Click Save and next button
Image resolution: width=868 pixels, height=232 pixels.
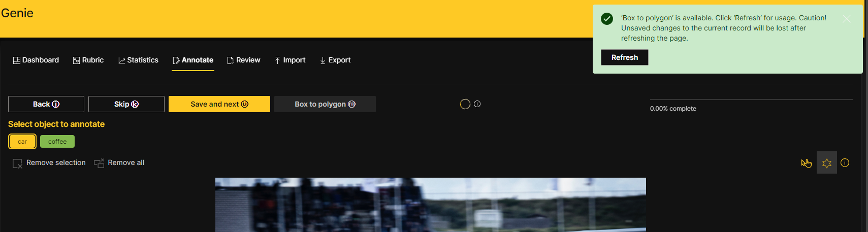point(219,104)
